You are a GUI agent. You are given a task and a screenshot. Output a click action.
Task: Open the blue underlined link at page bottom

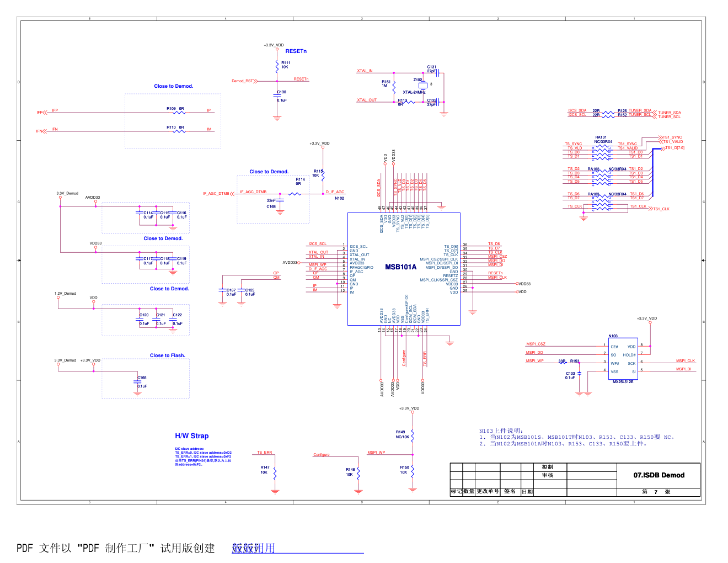tap(297, 549)
